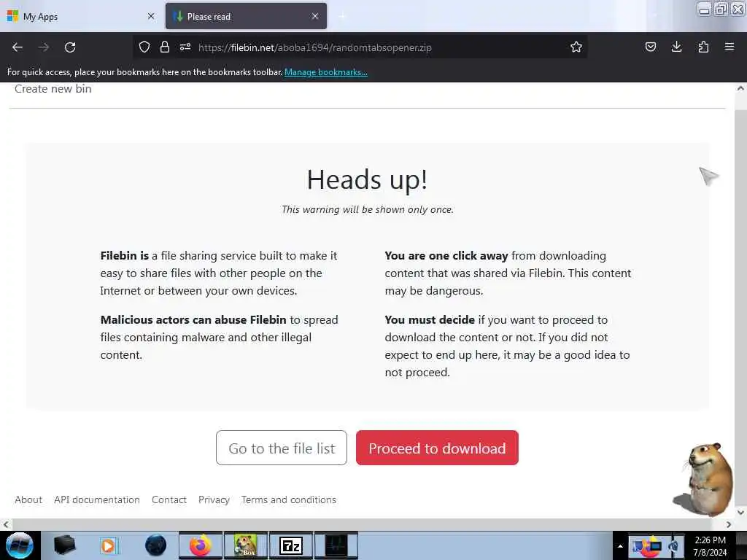Open the 7-Zip taskbar icon

pyautogui.click(x=291, y=545)
